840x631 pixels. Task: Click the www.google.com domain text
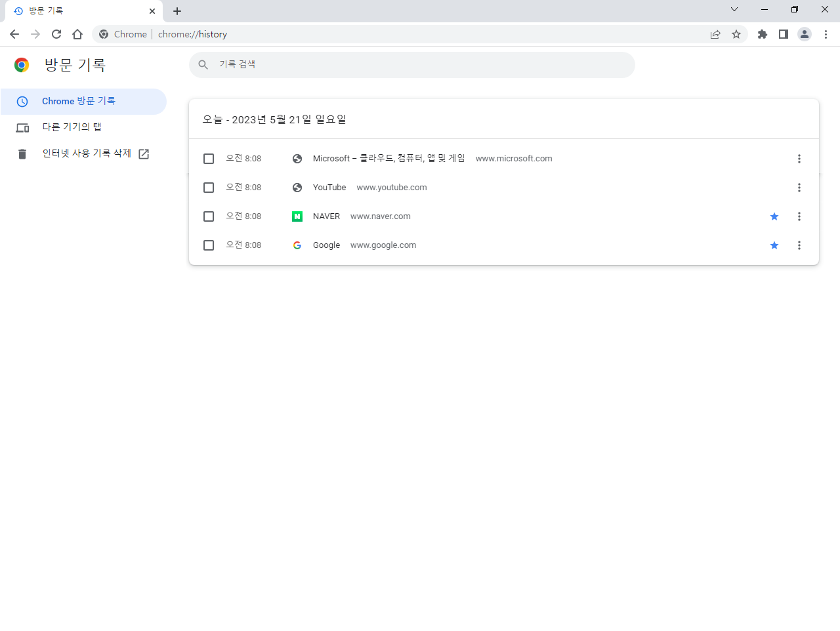pos(383,245)
